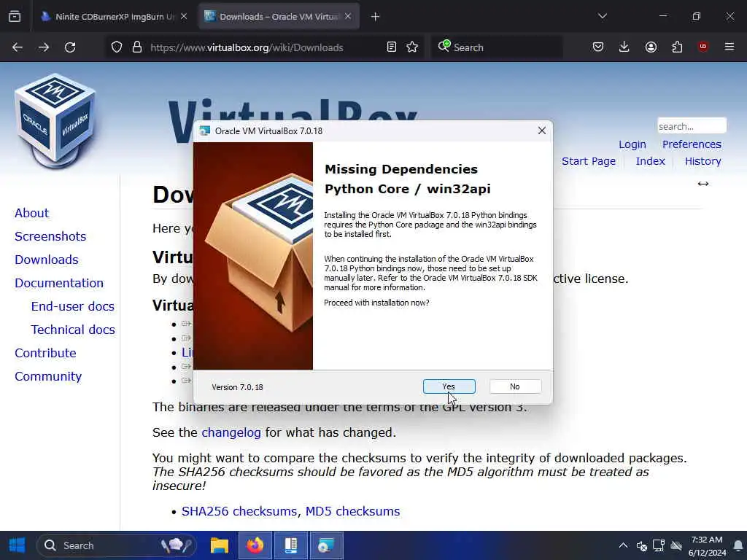Image resolution: width=747 pixels, height=560 pixels.
Task: Bookmark this page with star icon
Action: tap(412, 47)
